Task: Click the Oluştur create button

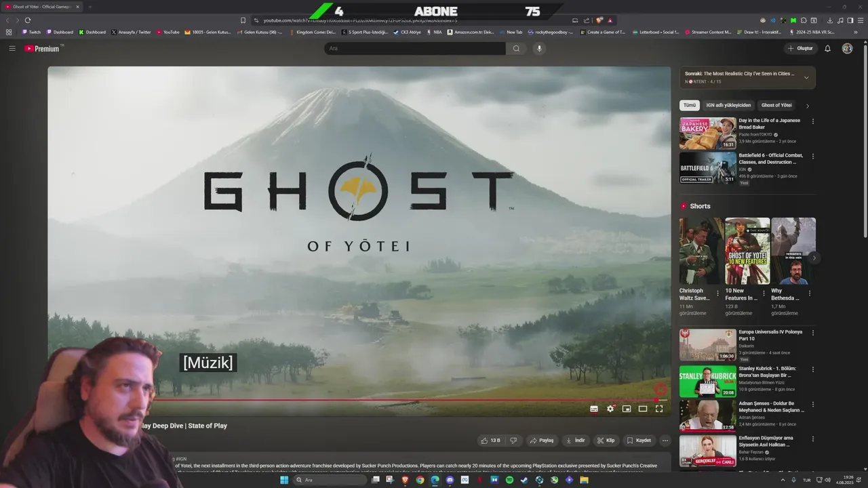Action: [800, 48]
